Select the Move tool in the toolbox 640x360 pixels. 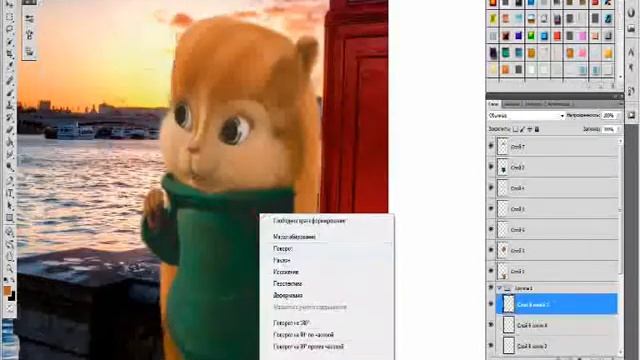[x=10, y=5]
